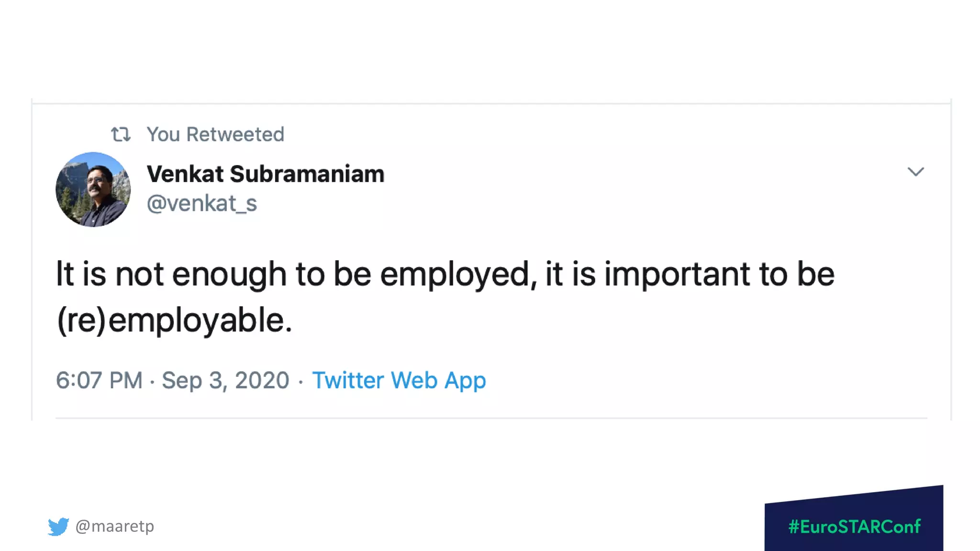
Task: Click the word "(re)employable."
Action: 175,320
